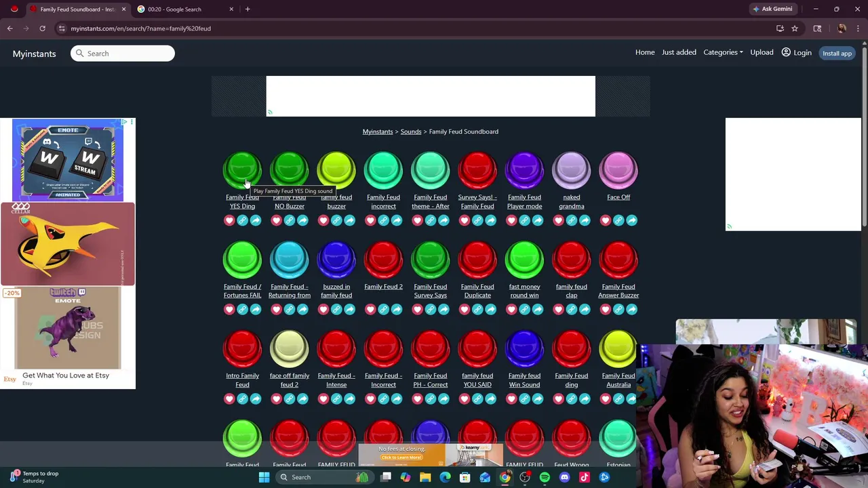Play the Family Feud Australia yellow button
Viewport: 868px width, 488px height.
pyautogui.click(x=618, y=348)
